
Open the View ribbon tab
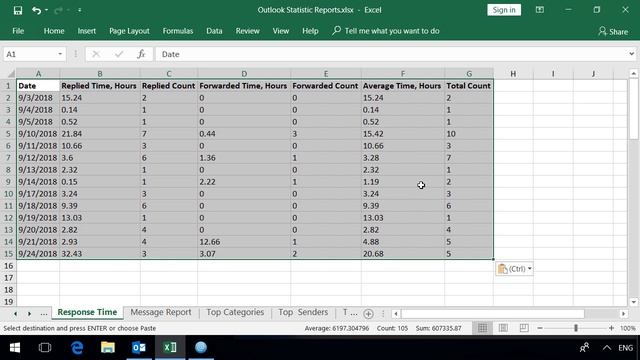pos(281,31)
